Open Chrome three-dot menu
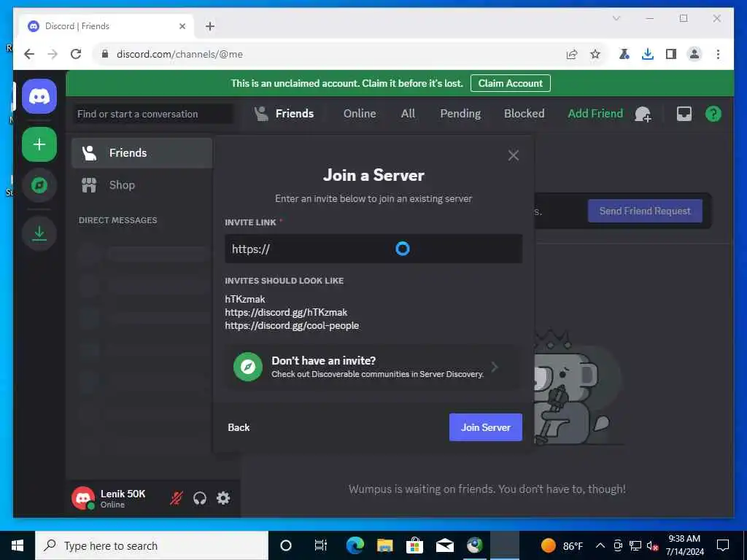 718,54
